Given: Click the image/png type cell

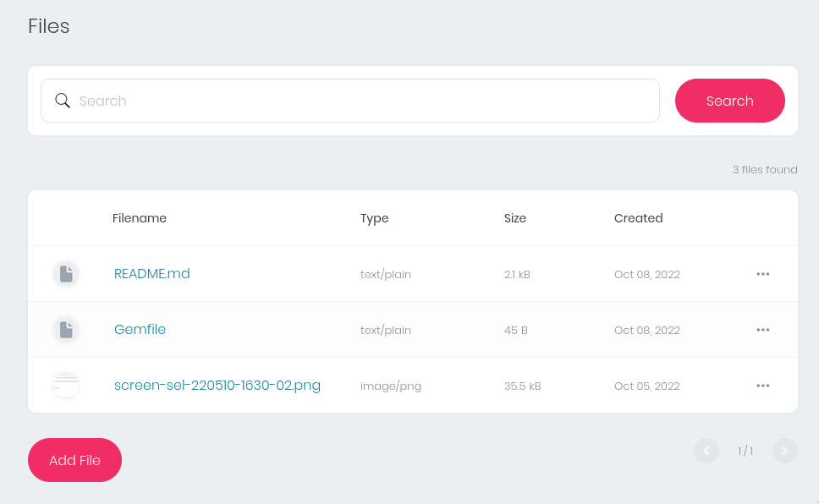Looking at the screenshot, I should (391, 386).
